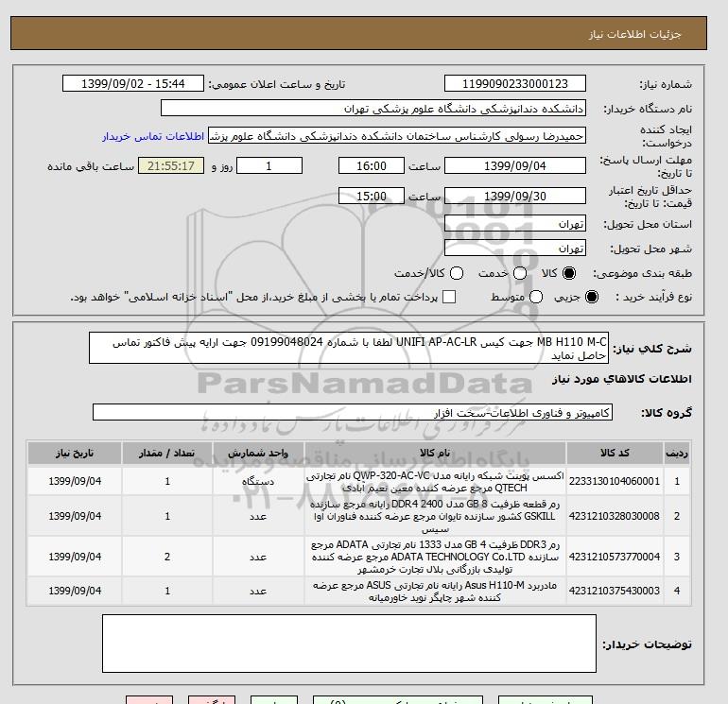Click the announcement date field 1399/09/02 - 15:44
Image resolution: width=728 pixels, height=704 pixels.
(133, 83)
